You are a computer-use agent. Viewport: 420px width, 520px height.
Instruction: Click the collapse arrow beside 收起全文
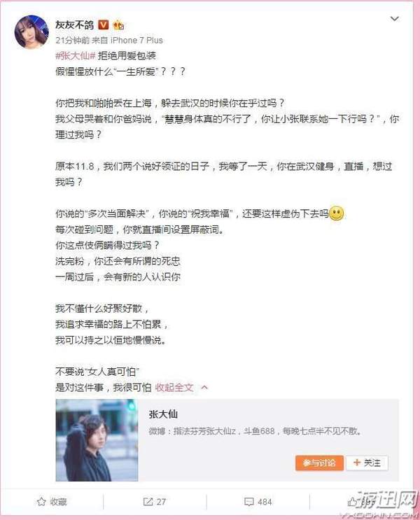click(x=204, y=387)
